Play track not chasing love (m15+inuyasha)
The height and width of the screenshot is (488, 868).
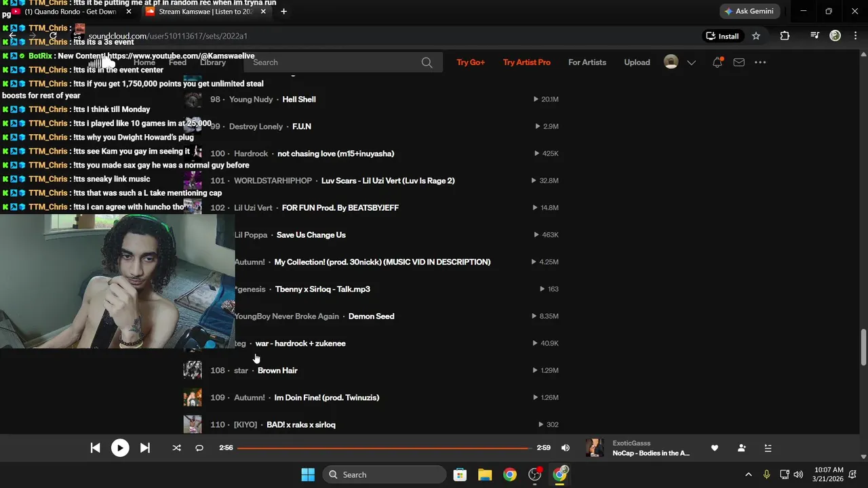[336, 154]
